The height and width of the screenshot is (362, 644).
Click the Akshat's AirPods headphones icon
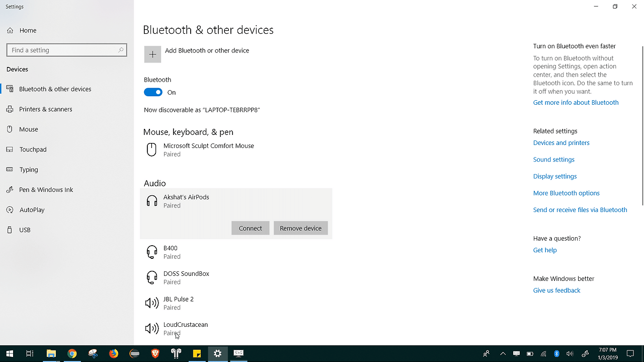tap(151, 201)
